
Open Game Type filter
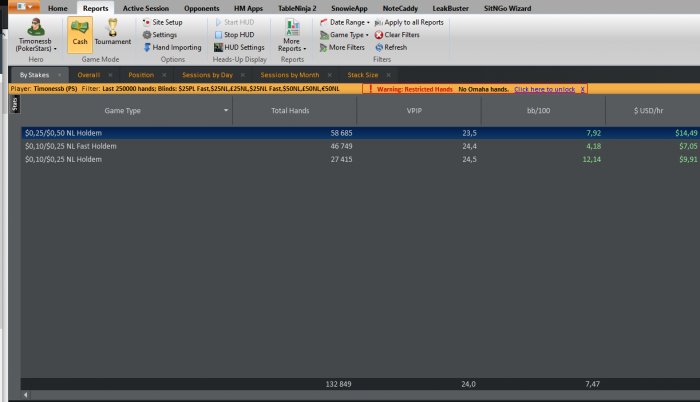(x=342, y=34)
